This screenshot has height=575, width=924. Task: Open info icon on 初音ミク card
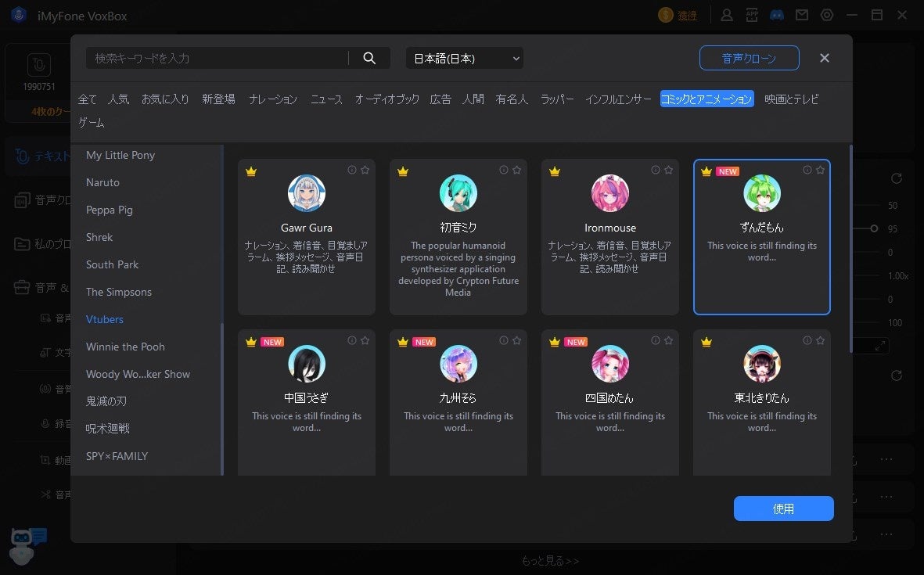coord(504,170)
